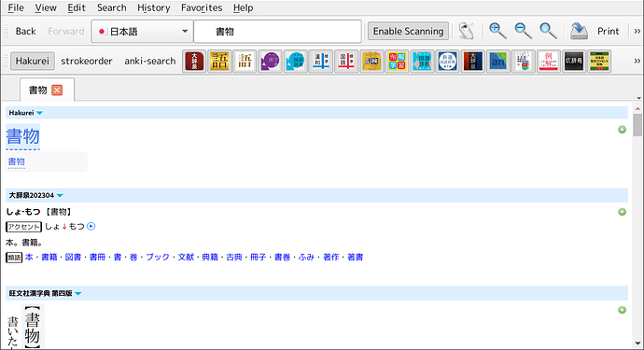Toggle the dark red-blue 大辞泉 icon
The height and width of the screenshot is (350, 644).
tap(472, 62)
